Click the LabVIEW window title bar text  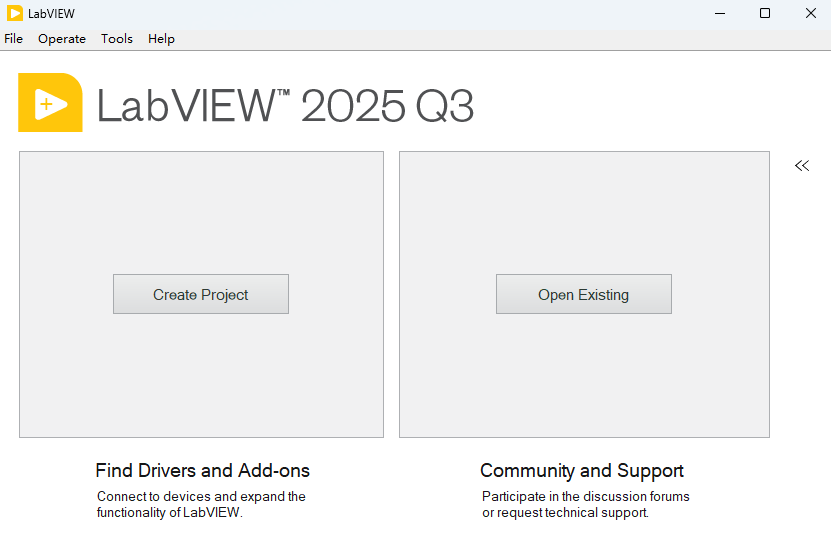click(x=51, y=13)
